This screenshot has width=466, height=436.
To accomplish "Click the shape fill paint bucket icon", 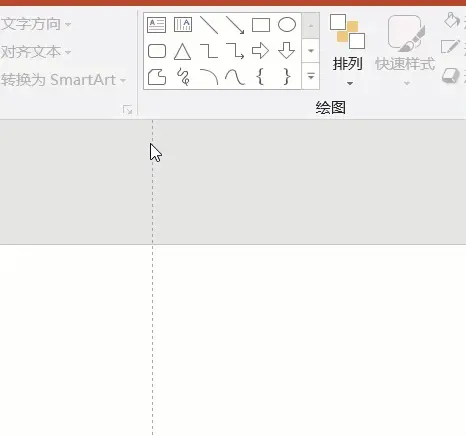I will click(x=452, y=20).
